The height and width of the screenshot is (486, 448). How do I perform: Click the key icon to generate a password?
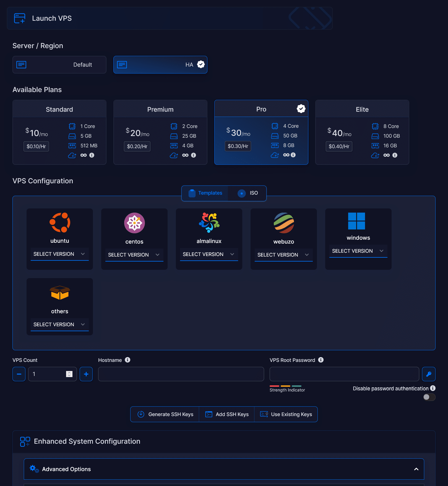click(x=429, y=374)
